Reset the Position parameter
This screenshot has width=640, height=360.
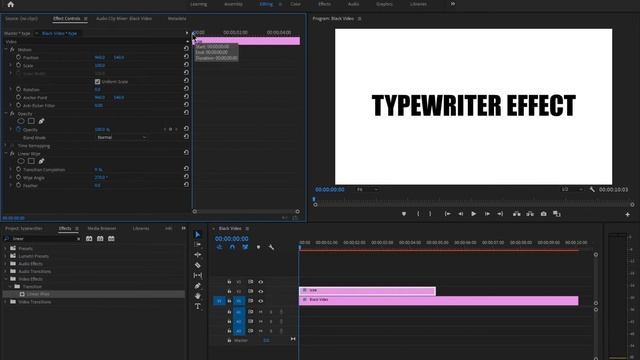tap(186, 57)
